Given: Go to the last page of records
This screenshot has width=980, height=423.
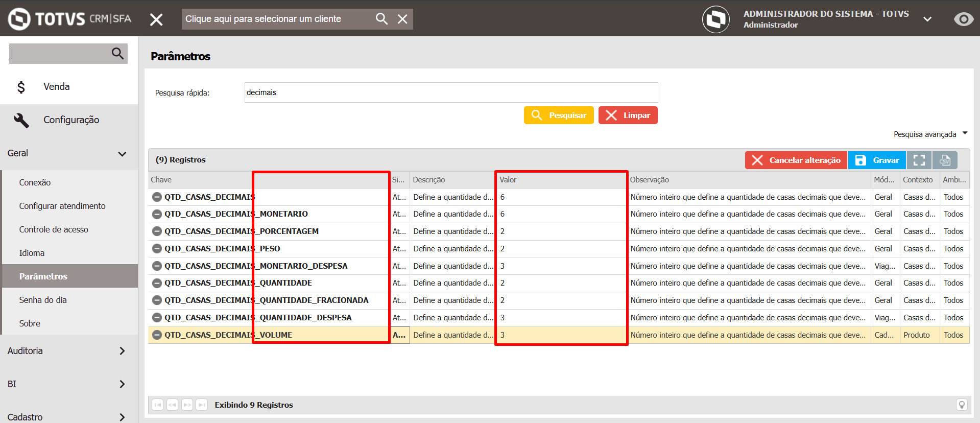Looking at the screenshot, I should (x=202, y=405).
